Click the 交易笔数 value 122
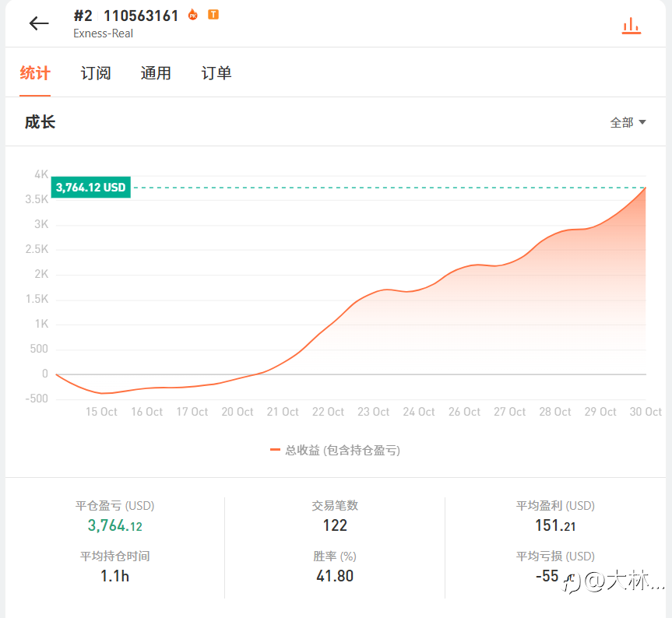This screenshot has width=672, height=618. click(x=335, y=525)
